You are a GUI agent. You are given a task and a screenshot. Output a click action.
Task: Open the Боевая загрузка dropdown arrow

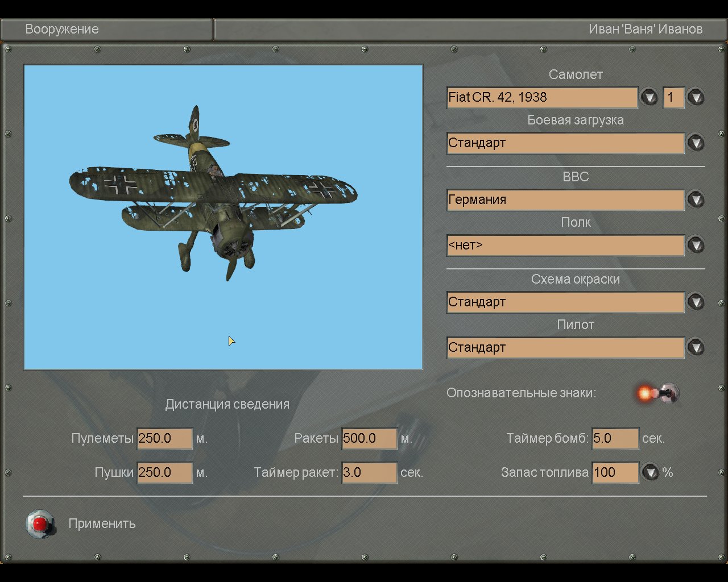click(x=696, y=143)
